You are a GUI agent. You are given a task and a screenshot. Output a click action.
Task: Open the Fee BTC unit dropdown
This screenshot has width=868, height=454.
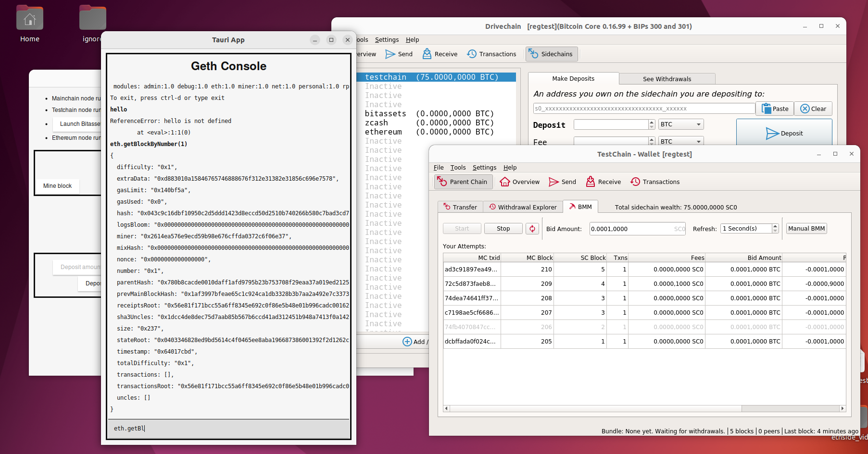pyautogui.click(x=681, y=141)
